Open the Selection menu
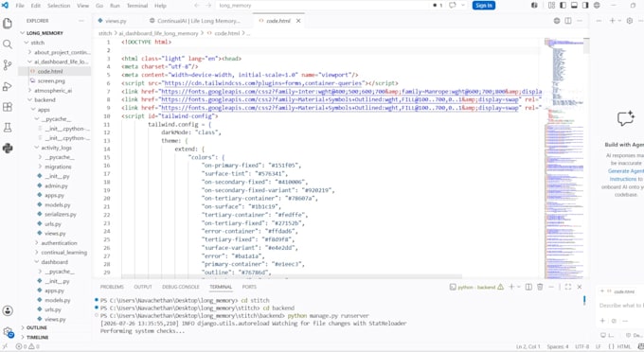This screenshot has width=644, height=352. 59,6
